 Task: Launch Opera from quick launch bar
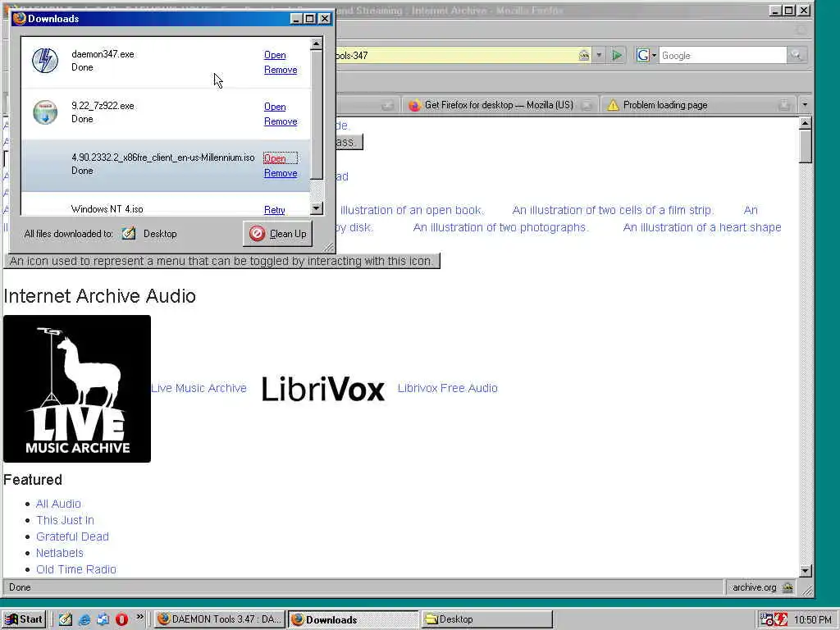pos(121,619)
